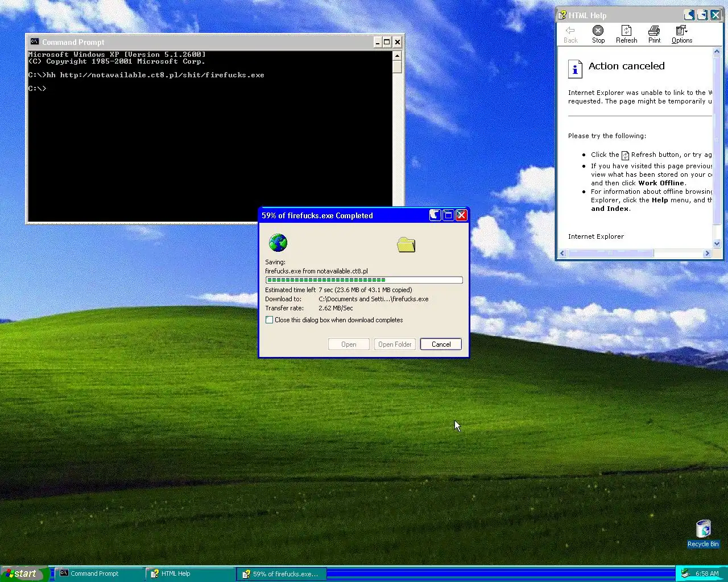Click HTML Help horizontal scrollbar thumb

610,253
